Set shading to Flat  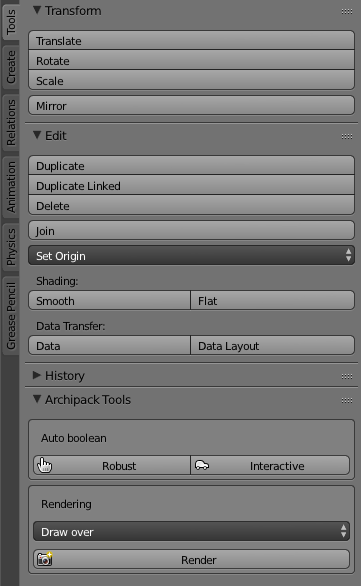[272, 300]
